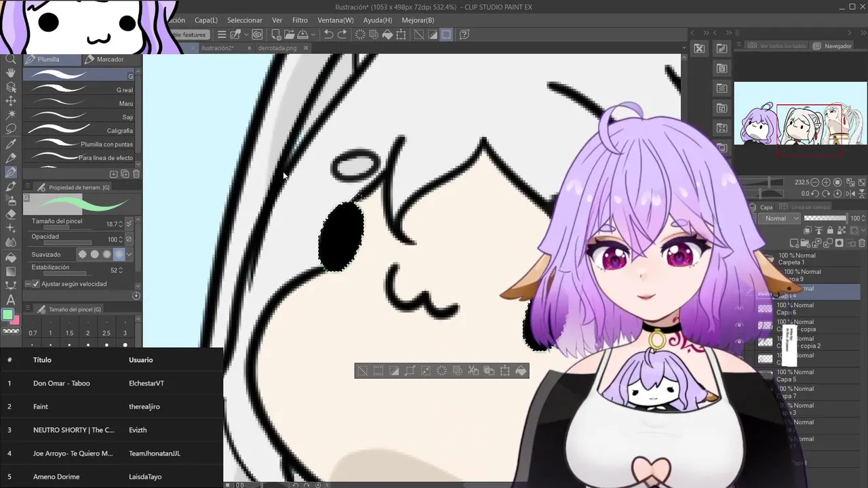Deselect using first selection launcher icon
The image size is (868, 488).
click(x=363, y=371)
